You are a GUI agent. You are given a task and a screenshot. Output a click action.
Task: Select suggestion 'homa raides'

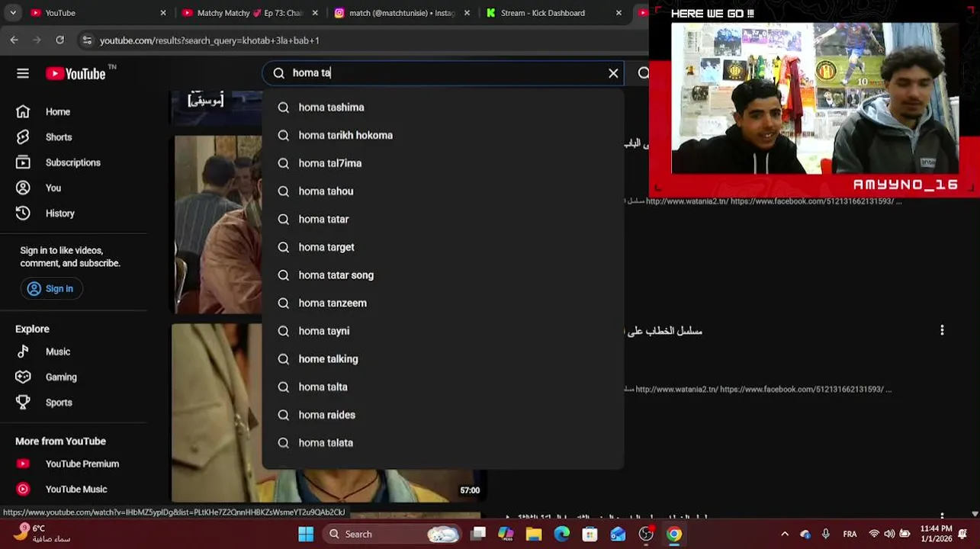click(x=442, y=415)
